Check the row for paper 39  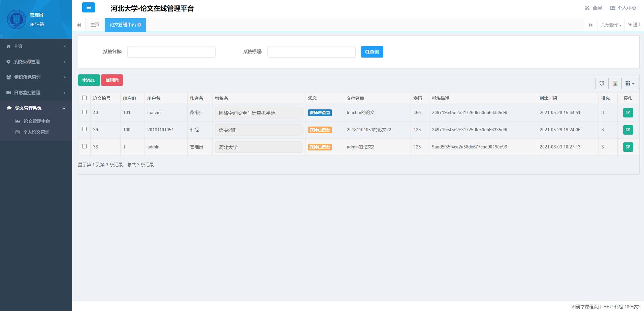(84, 129)
